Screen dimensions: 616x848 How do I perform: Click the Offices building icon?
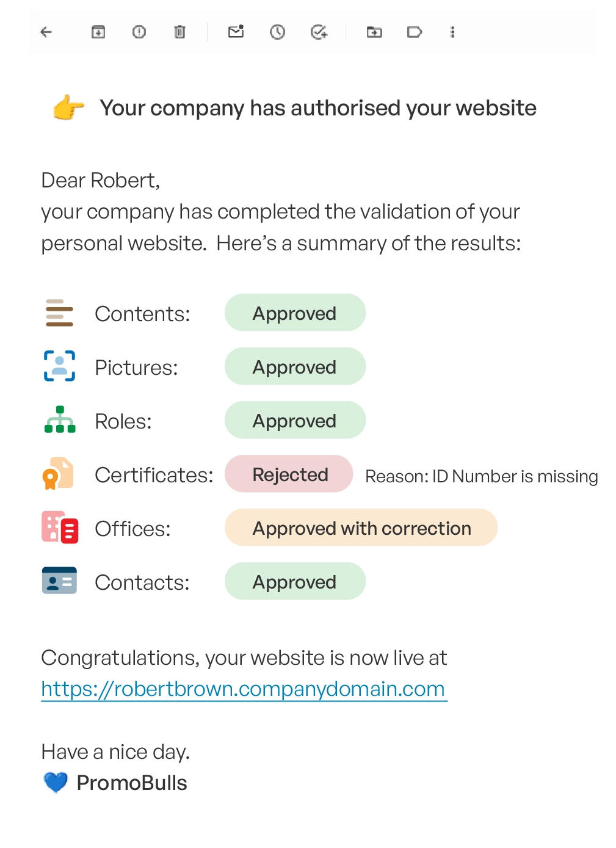point(59,527)
